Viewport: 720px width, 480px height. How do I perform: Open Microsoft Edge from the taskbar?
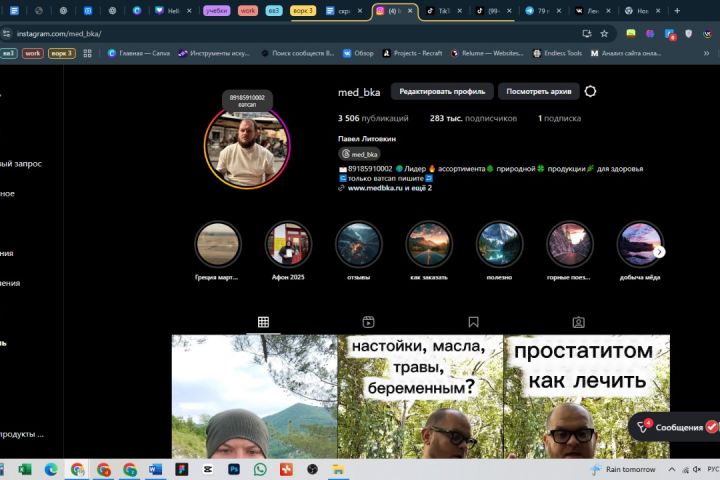pos(51,469)
